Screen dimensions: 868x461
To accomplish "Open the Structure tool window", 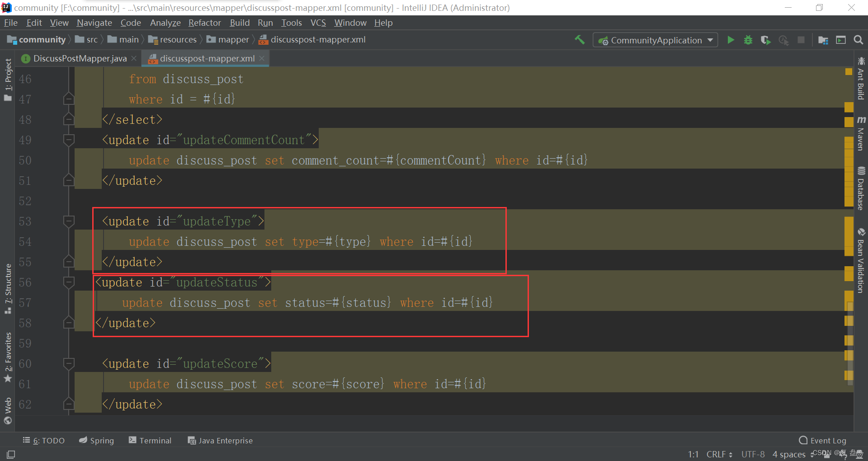I will (x=8, y=288).
